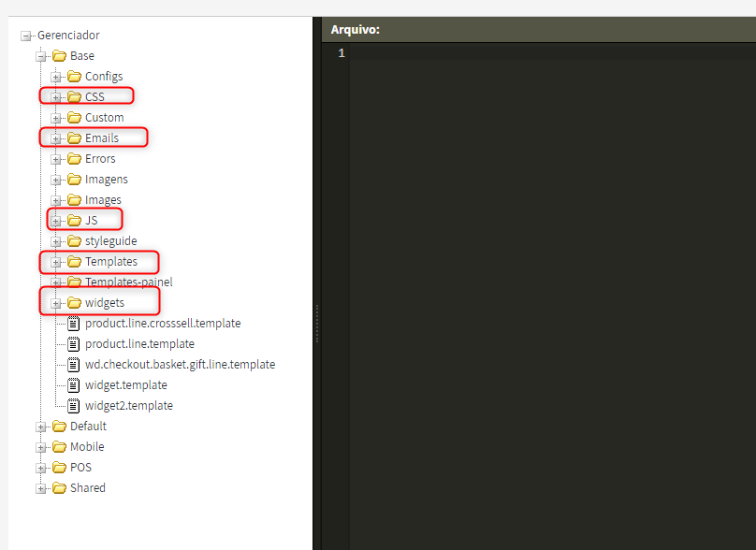Click the widgets folder icon

(x=74, y=303)
